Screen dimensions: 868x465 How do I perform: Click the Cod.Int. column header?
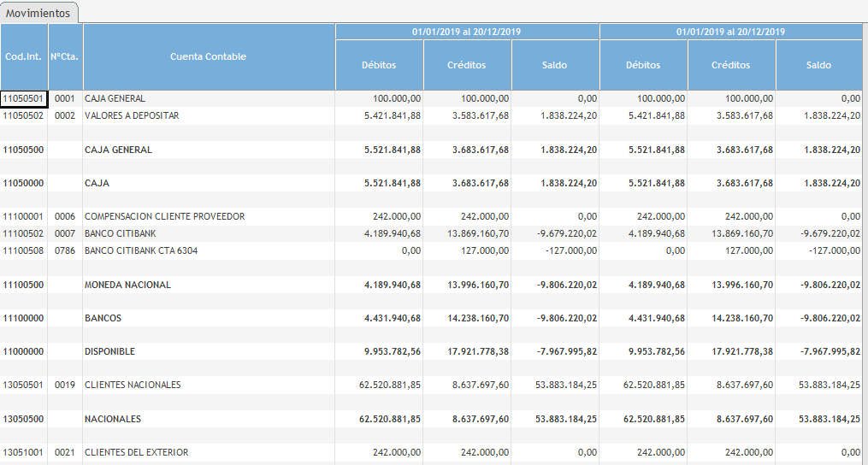point(24,56)
